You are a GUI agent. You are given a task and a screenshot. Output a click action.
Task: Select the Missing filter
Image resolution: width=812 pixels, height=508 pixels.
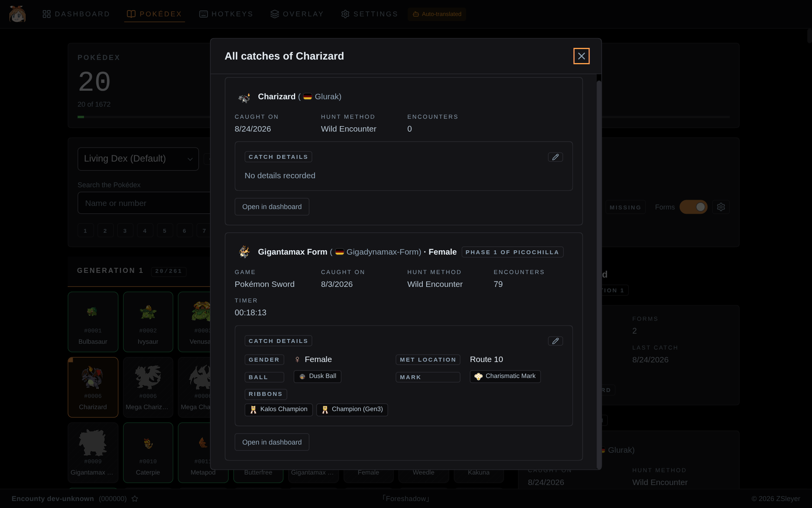[625, 207]
